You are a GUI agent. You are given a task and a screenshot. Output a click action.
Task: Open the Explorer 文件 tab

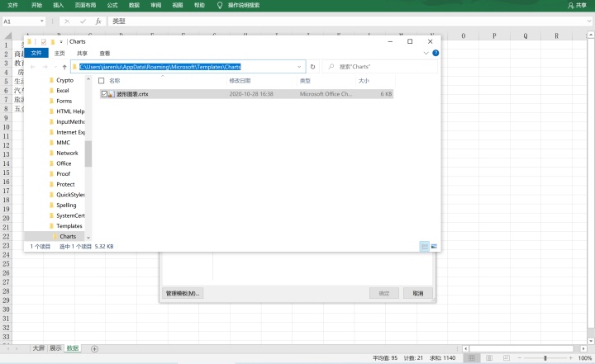pyautogui.click(x=36, y=53)
